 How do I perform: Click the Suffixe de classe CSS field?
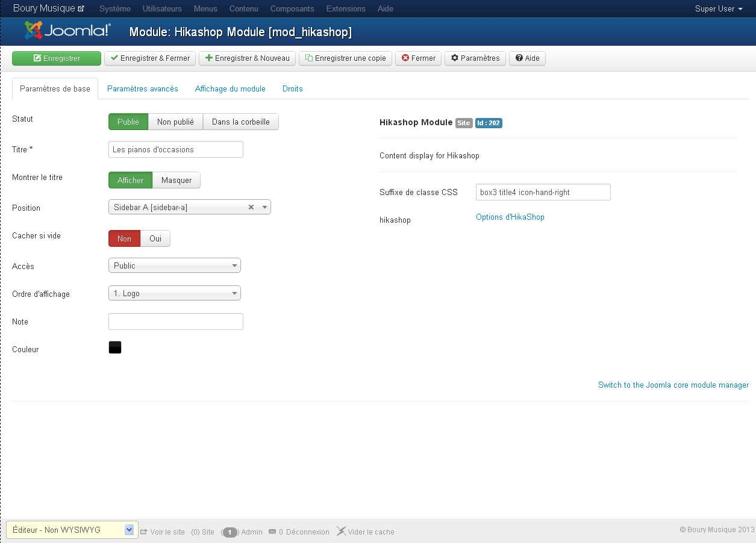pyautogui.click(x=543, y=192)
